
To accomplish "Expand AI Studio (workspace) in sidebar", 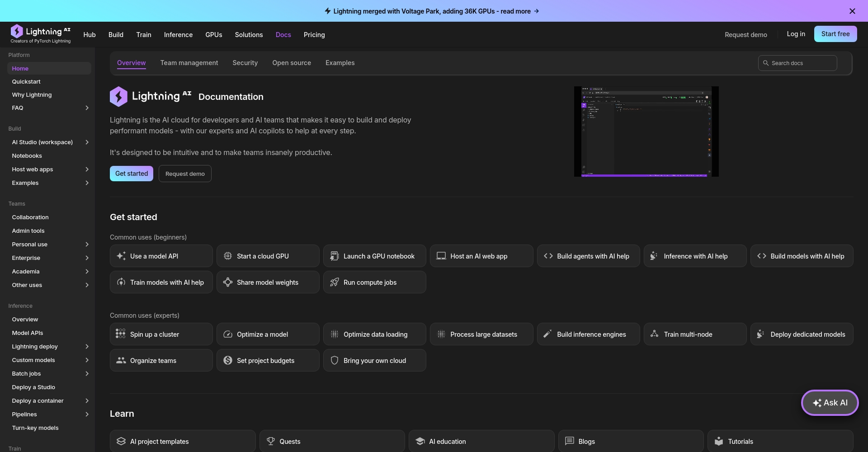I will (x=87, y=142).
